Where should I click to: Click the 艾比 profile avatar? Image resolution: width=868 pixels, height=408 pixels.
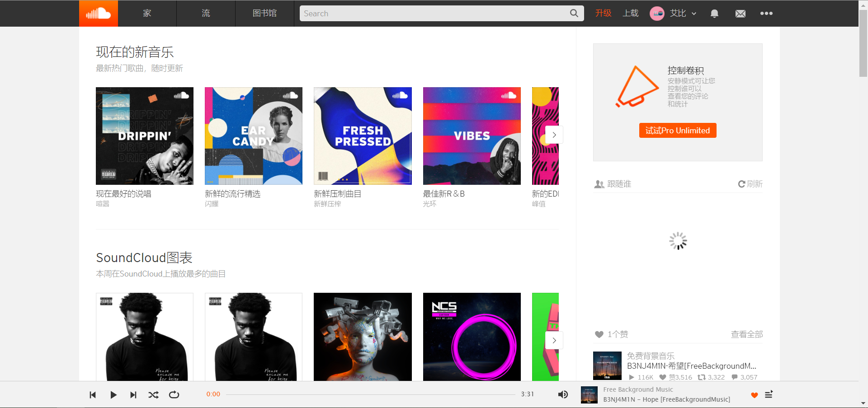pos(657,14)
